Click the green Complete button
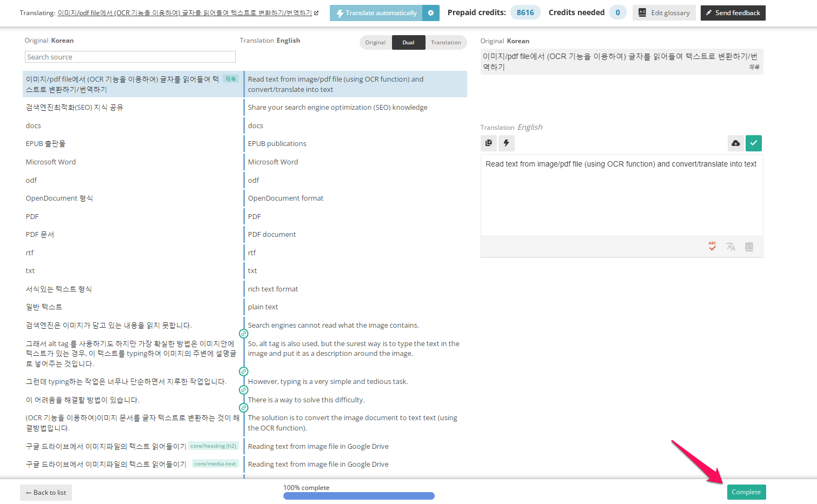 click(x=746, y=492)
